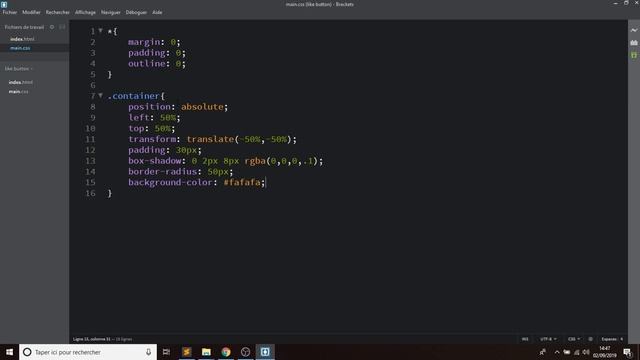Click the outline property on line 4
This screenshot has width=640, height=360.
(x=147, y=63)
